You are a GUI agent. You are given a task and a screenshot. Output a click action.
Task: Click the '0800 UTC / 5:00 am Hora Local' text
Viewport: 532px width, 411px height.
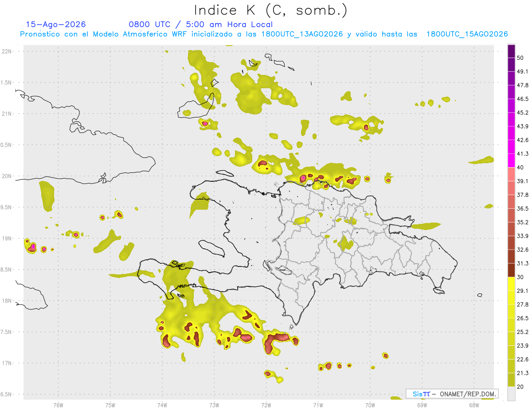pyautogui.click(x=200, y=24)
